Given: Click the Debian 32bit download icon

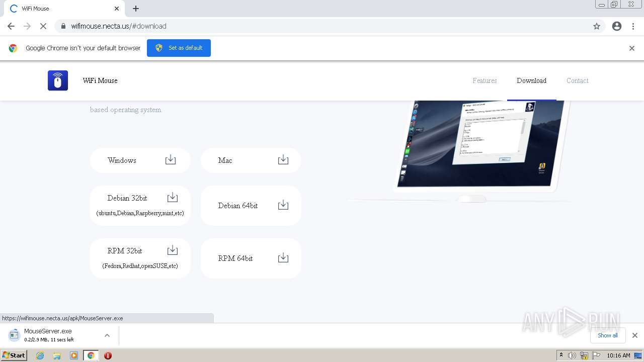Looking at the screenshot, I should pos(173,197).
